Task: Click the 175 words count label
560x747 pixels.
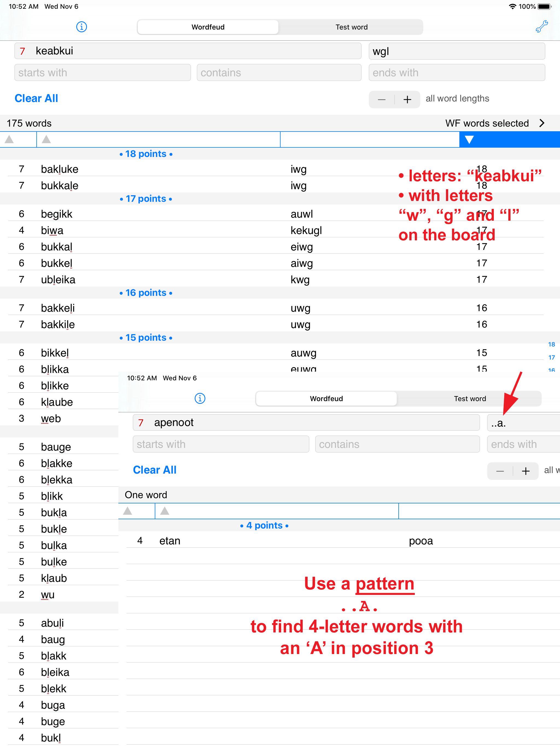Action: pos(29,123)
